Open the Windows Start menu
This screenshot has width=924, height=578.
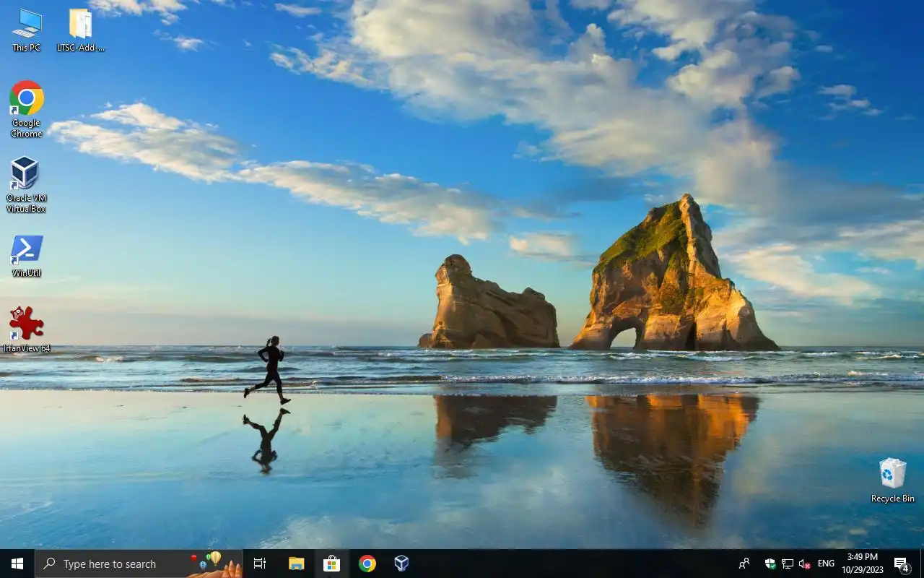point(17,564)
